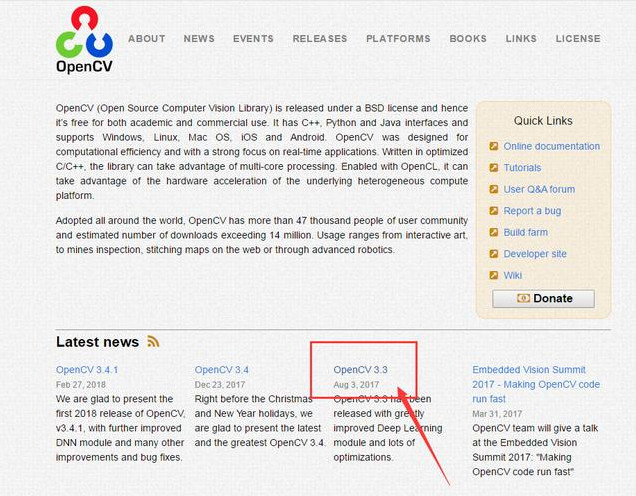Open the Online documentation link
This screenshot has height=496, width=636.
click(x=551, y=146)
